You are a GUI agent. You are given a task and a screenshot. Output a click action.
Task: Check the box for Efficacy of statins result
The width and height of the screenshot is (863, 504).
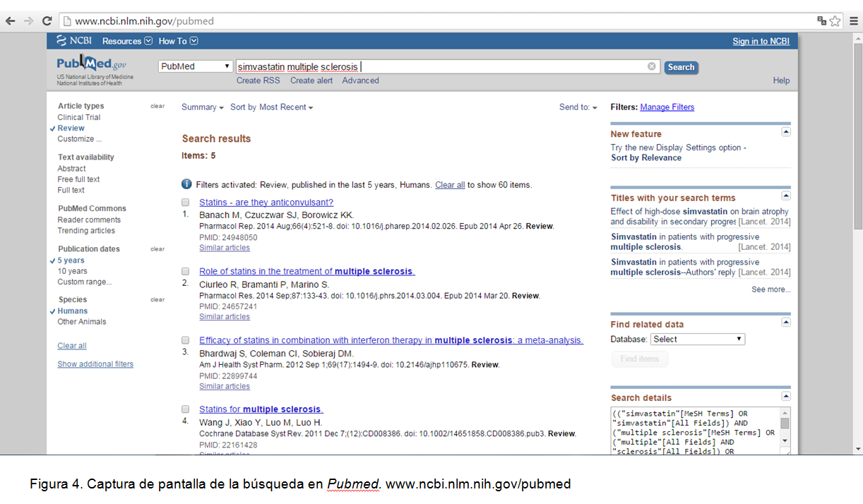(185, 340)
